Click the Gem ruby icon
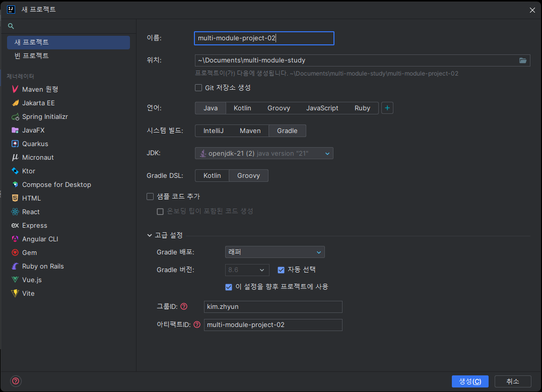This screenshot has width=542, height=392. [x=15, y=253]
